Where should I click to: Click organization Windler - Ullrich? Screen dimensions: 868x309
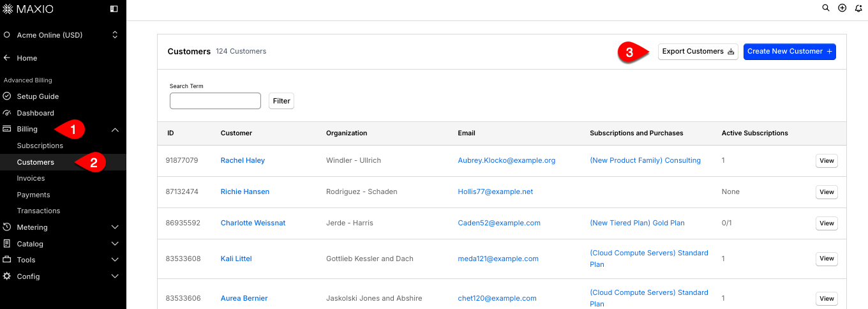tap(354, 160)
